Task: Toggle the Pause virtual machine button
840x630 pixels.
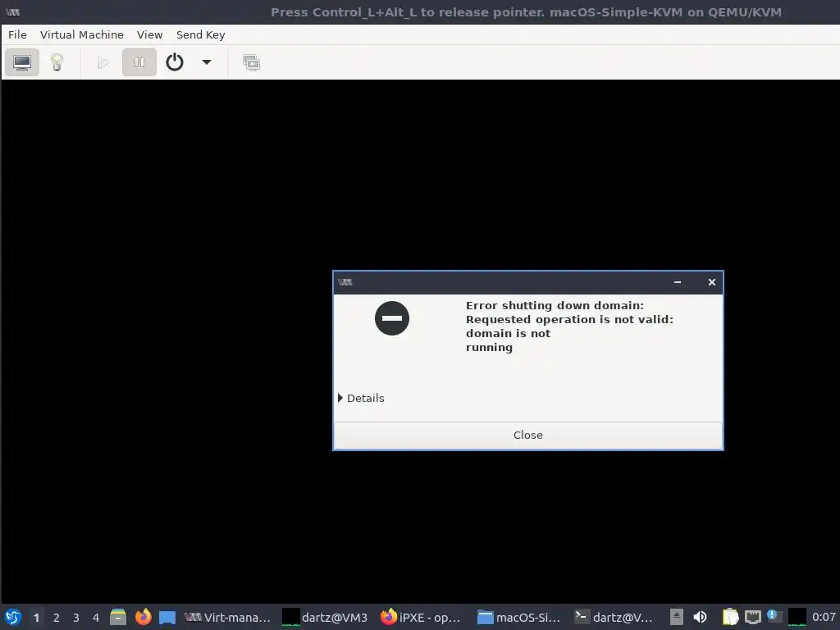Action: 139,62
